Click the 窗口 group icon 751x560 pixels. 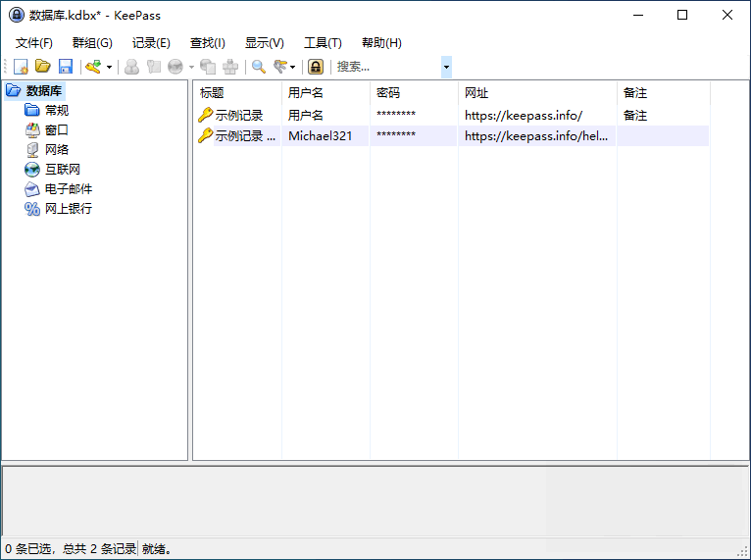[32, 129]
